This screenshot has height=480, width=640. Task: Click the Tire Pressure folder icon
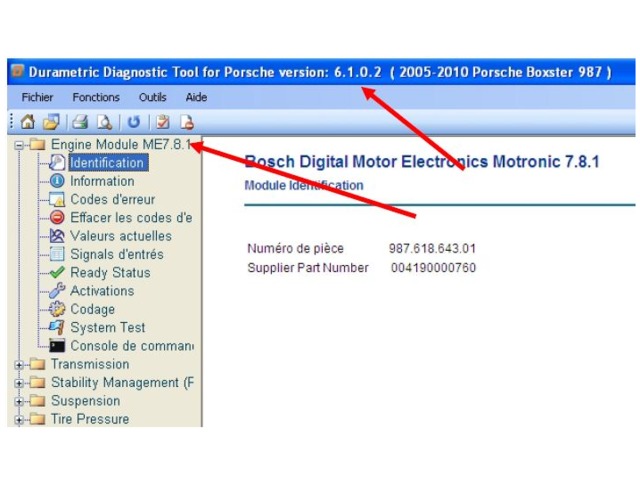[x=37, y=419]
